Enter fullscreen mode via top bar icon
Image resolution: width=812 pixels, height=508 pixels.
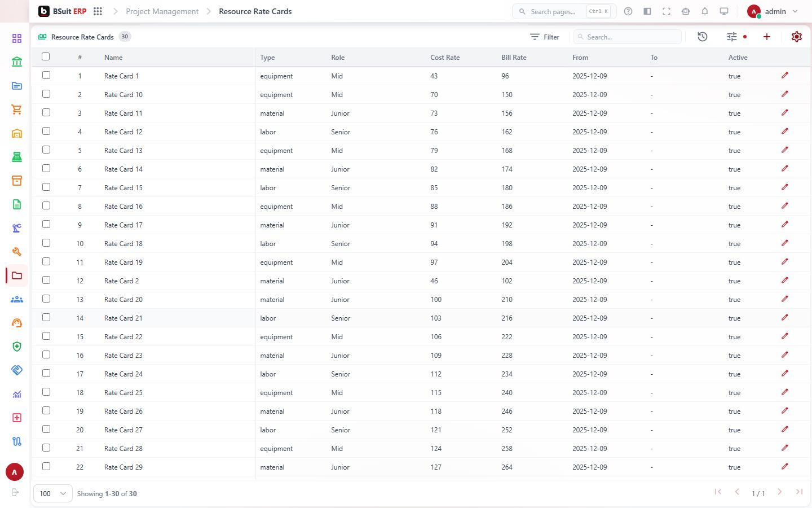coord(667,11)
